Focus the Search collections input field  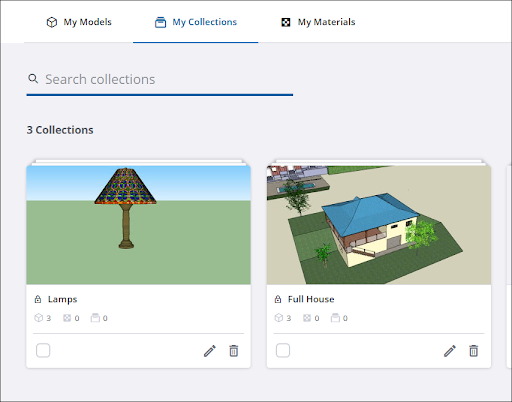160,79
